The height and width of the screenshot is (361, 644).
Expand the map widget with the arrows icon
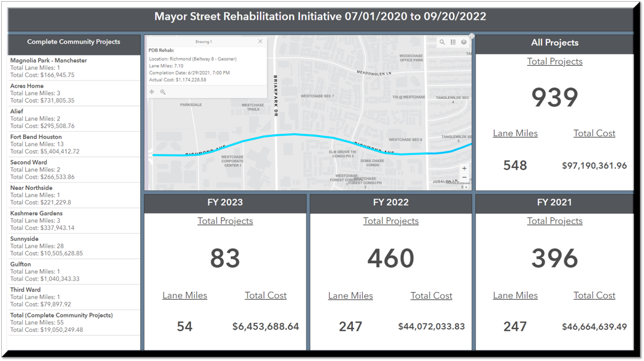tap(472, 36)
